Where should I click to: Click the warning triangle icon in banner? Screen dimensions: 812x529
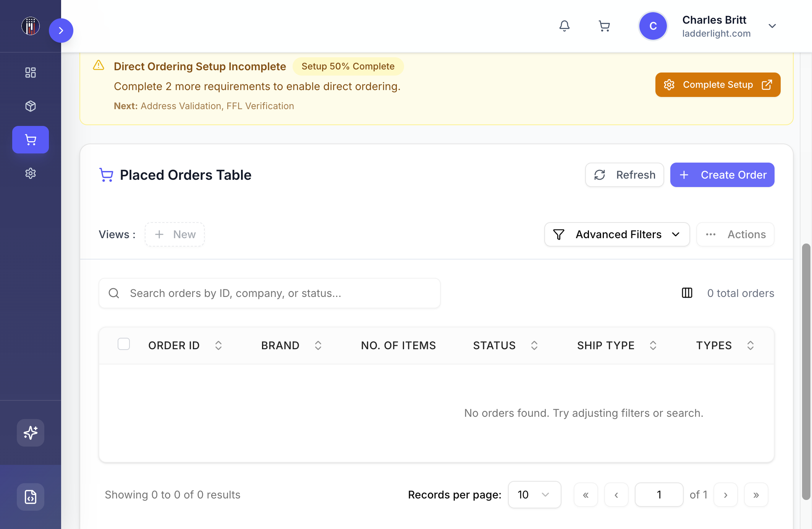pyautogui.click(x=99, y=65)
